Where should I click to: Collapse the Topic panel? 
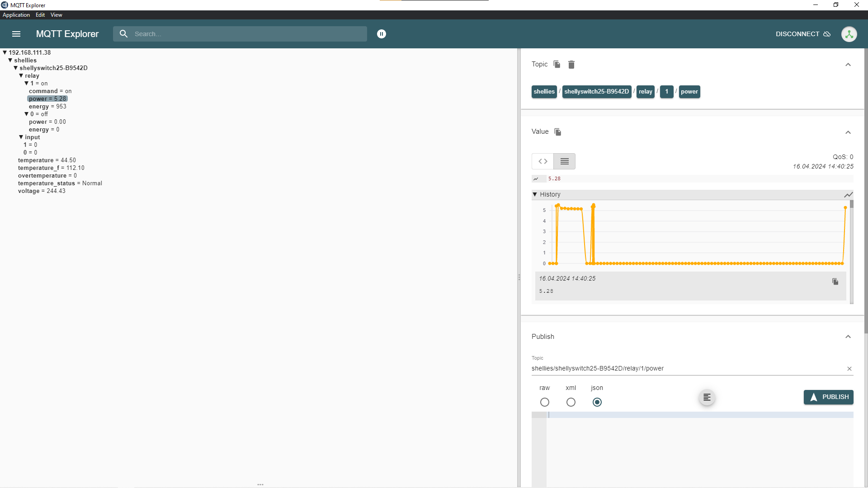click(848, 65)
